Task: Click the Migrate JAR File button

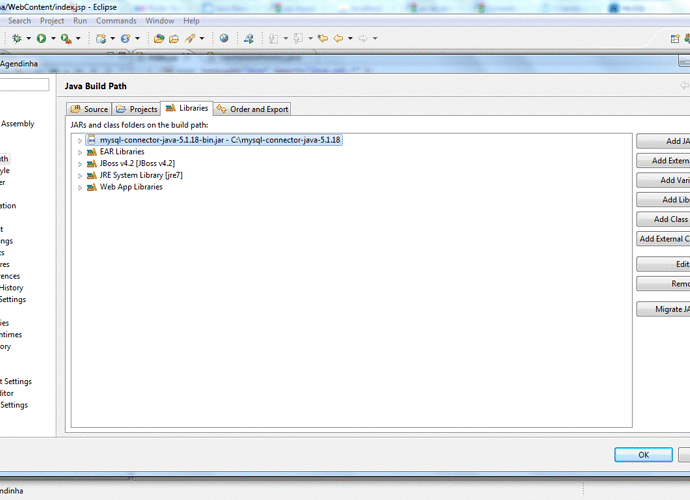Action: click(x=663, y=309)
